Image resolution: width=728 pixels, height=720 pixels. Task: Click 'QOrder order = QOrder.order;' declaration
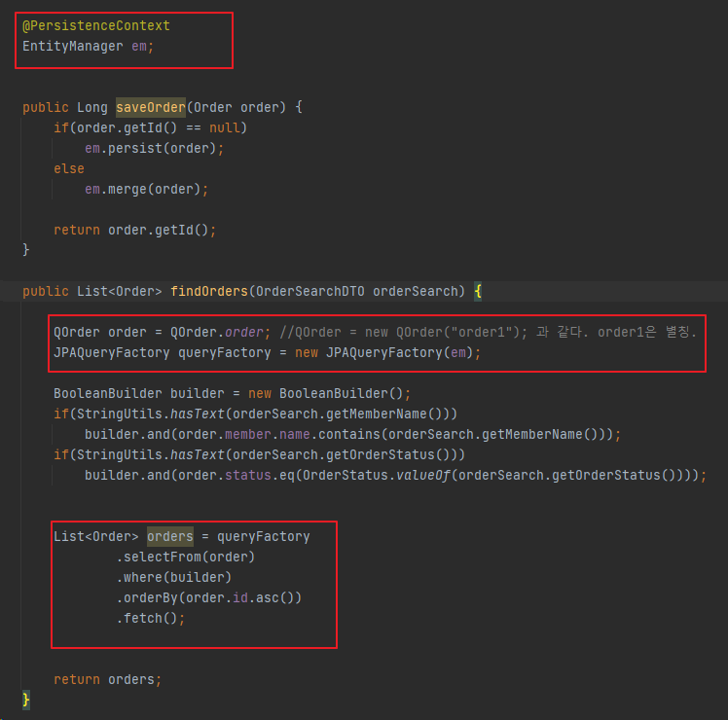coord(162,333)
